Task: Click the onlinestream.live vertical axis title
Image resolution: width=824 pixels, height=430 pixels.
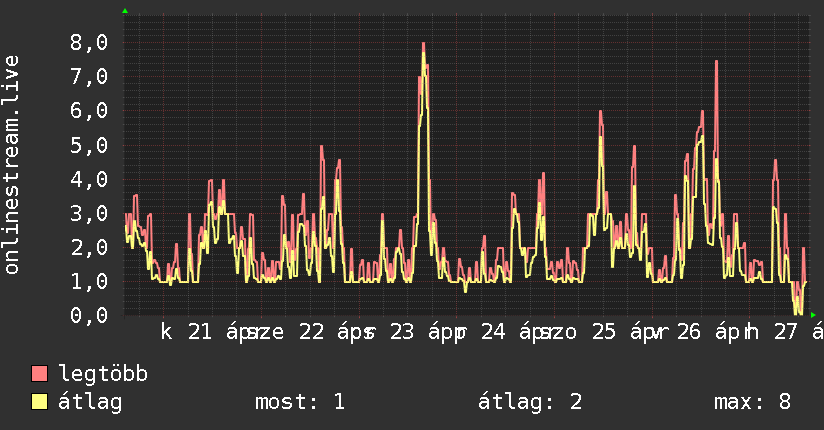Action: pyautogui.click(x=11, y=165)
